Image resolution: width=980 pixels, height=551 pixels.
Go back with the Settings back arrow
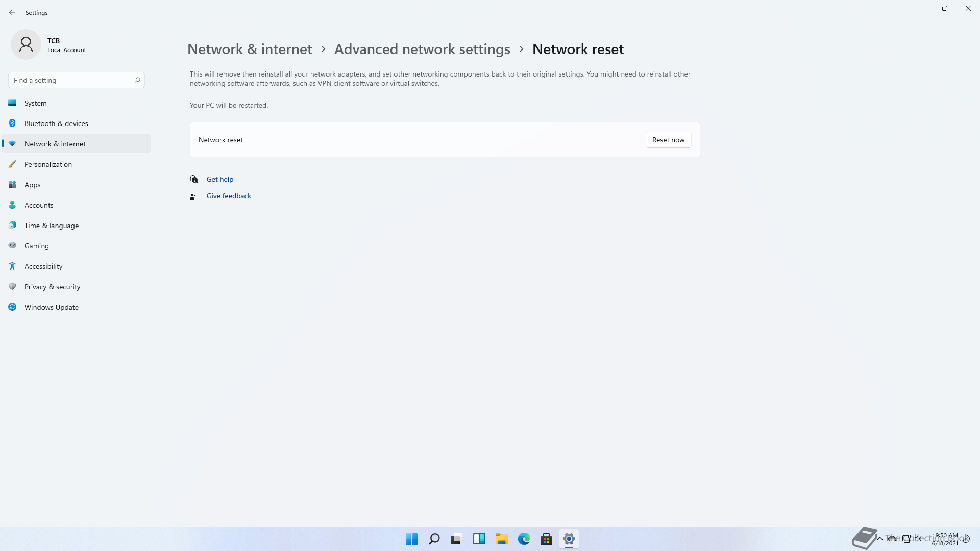(x=12, y=12)
